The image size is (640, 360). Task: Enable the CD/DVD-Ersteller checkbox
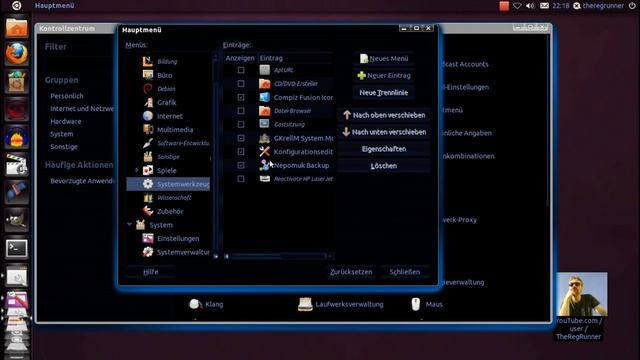pyautogui.click(x=241, y=83)
